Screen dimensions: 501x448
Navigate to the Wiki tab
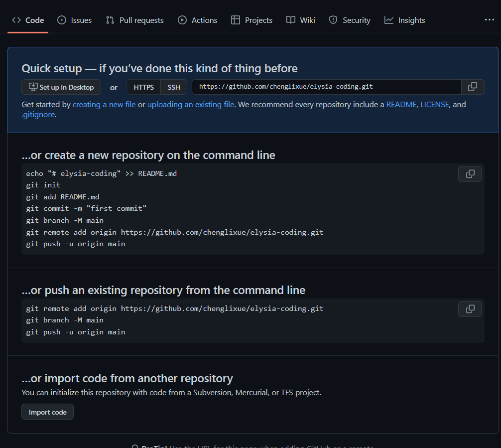tap(301, 20)
